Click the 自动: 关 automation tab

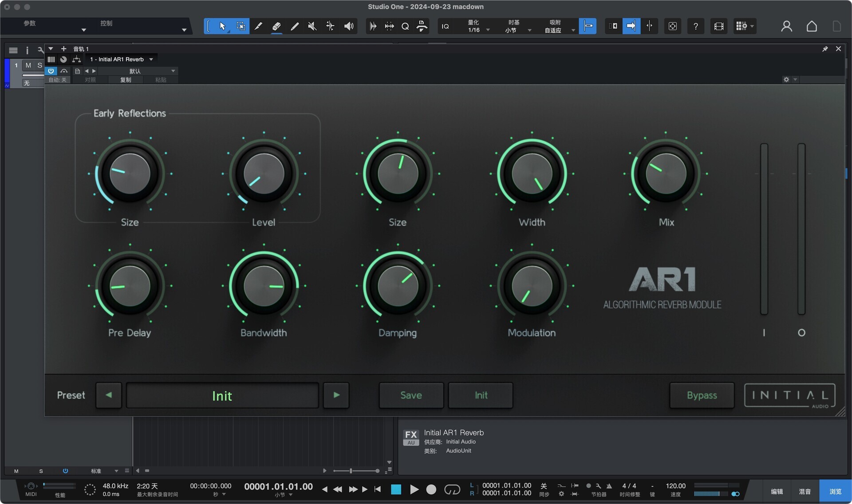coord(57,80)
